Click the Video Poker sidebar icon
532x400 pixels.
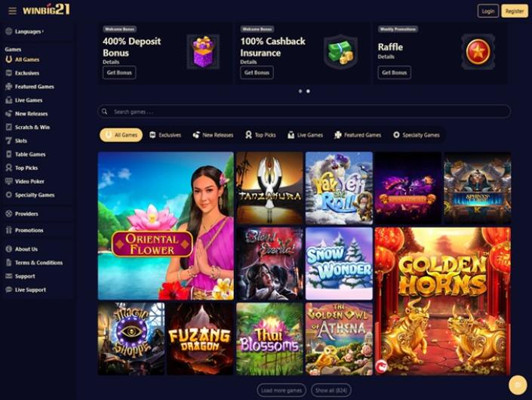click(9, 181)
